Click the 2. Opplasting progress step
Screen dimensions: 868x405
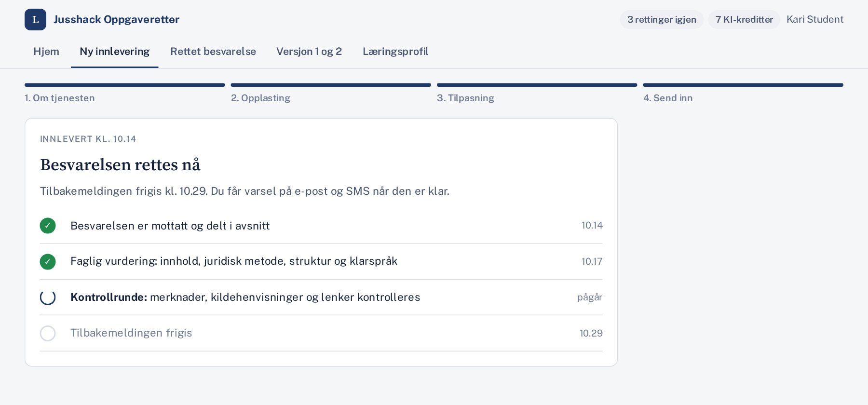[331, 94]
